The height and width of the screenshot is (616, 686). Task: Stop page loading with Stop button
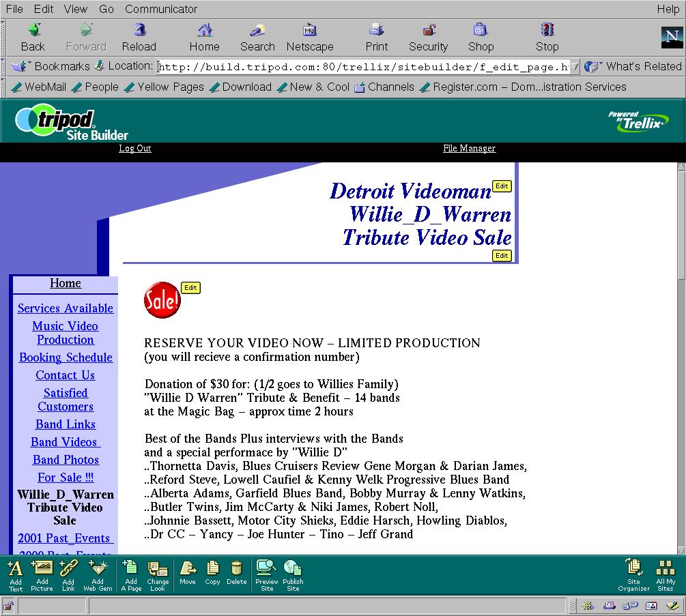[547, 38]
